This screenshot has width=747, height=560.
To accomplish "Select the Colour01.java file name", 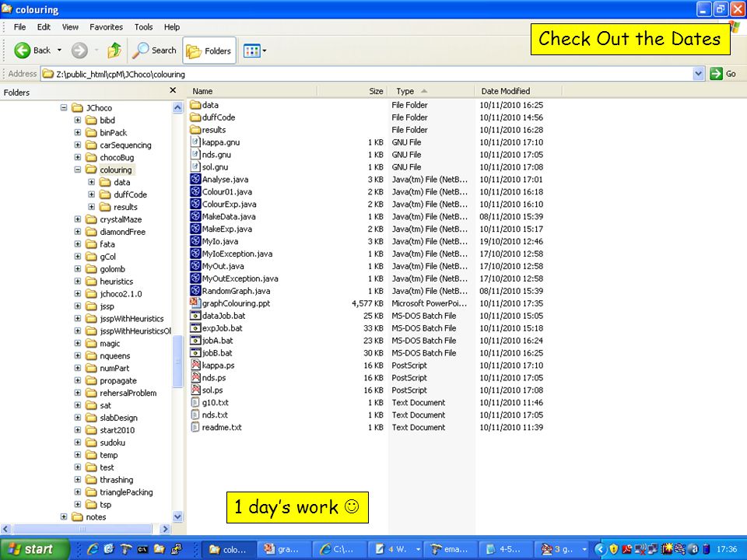I will click(x=227, y=192).
